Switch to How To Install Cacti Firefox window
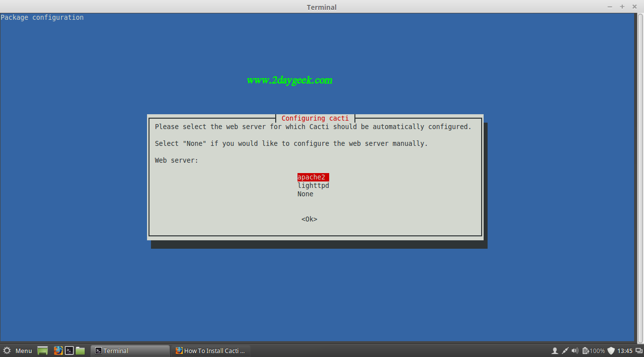Image resolution: width=644 pixels, height=357 pixels. coord(211,351)
